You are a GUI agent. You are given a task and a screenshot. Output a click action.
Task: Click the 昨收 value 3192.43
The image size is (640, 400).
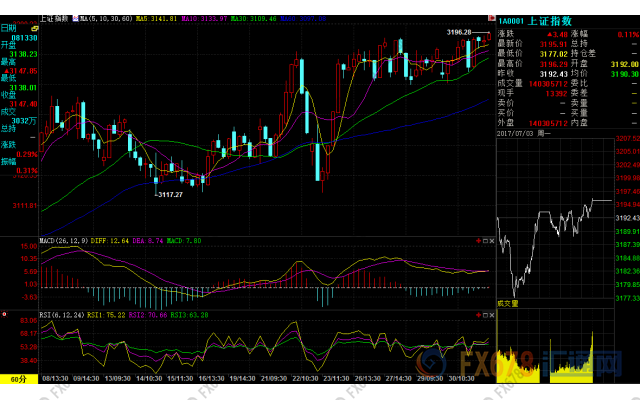click(x=553, y=74)
